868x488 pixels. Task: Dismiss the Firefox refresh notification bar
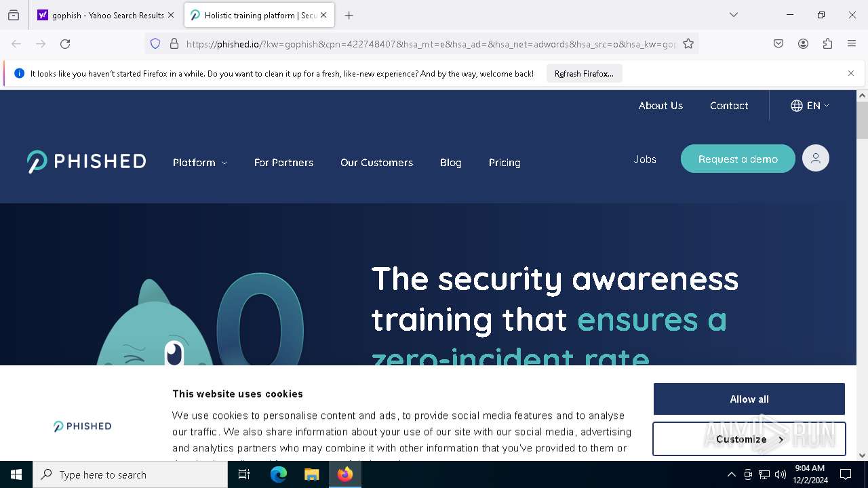[851, 73]
